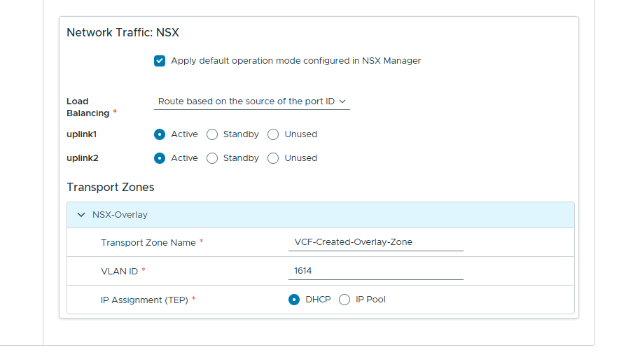Click the IP Assignment (TEP) label
This screenshot has width=626, height=364.
click(144, 300)
